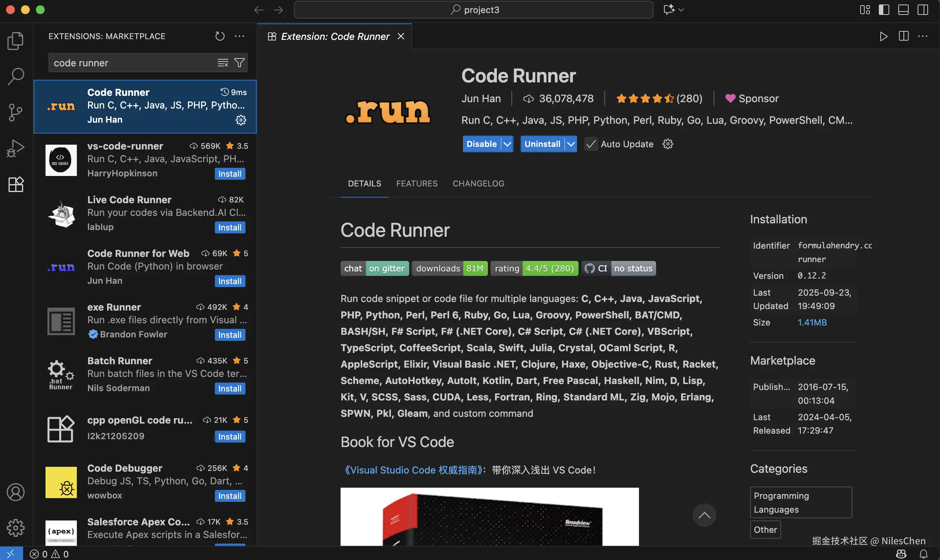Open the Source Control view

(x=15, y=113)
